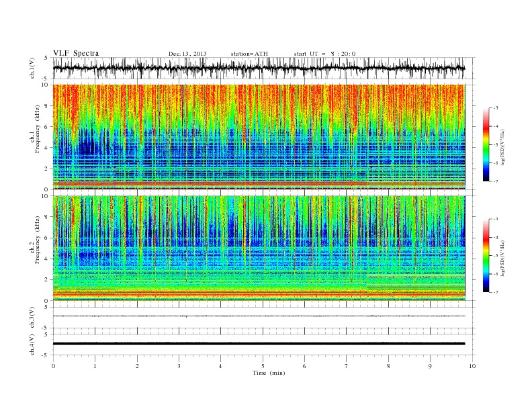Click the "station=ATH" header label
Image resolution: width=532 pixels, height=411 pixels.
tap(249, 54)
